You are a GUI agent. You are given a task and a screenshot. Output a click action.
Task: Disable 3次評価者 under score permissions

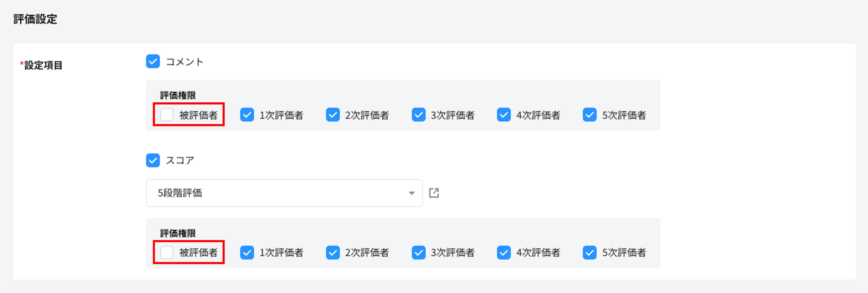(x=418, y=252)
